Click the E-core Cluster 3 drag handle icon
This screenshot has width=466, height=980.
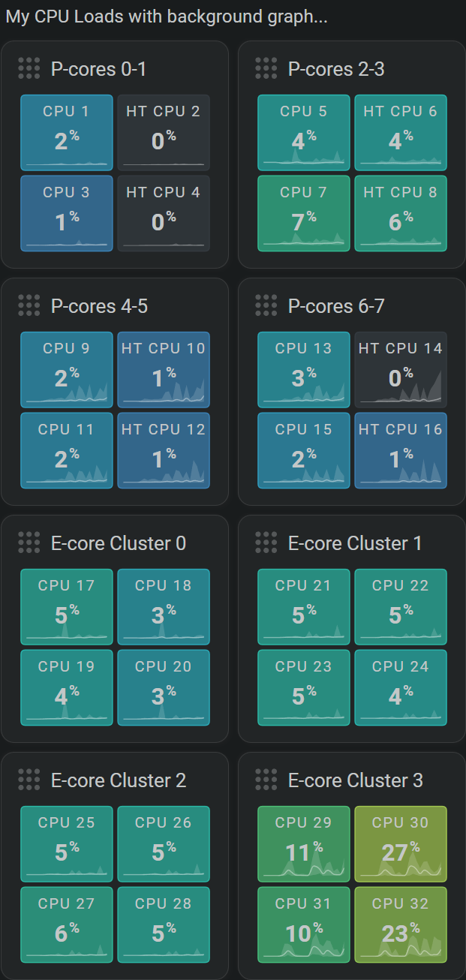[x=266, y=780]
